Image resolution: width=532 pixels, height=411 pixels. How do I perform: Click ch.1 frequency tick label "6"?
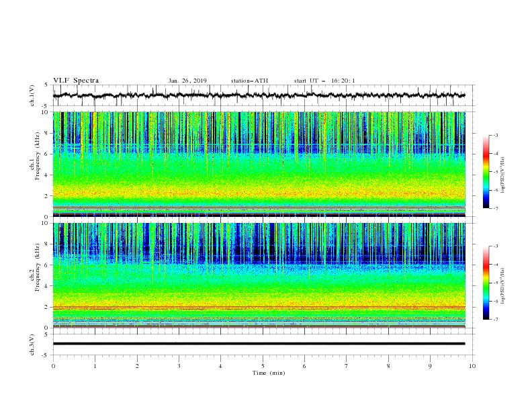46,154
